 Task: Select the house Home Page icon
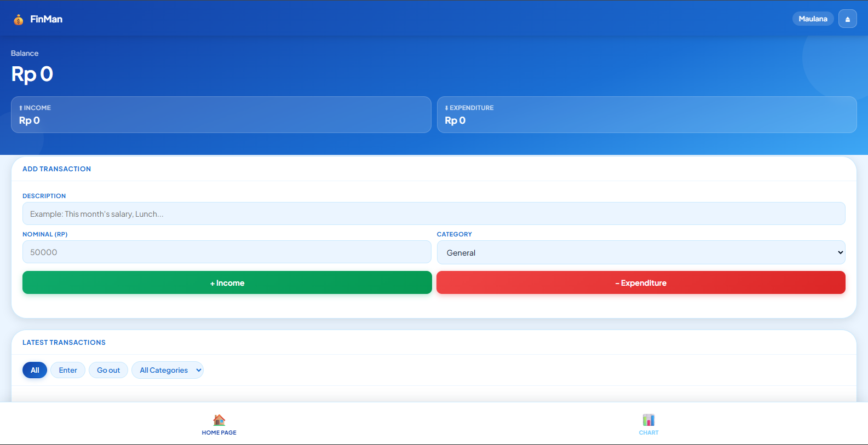click(219, 420)
